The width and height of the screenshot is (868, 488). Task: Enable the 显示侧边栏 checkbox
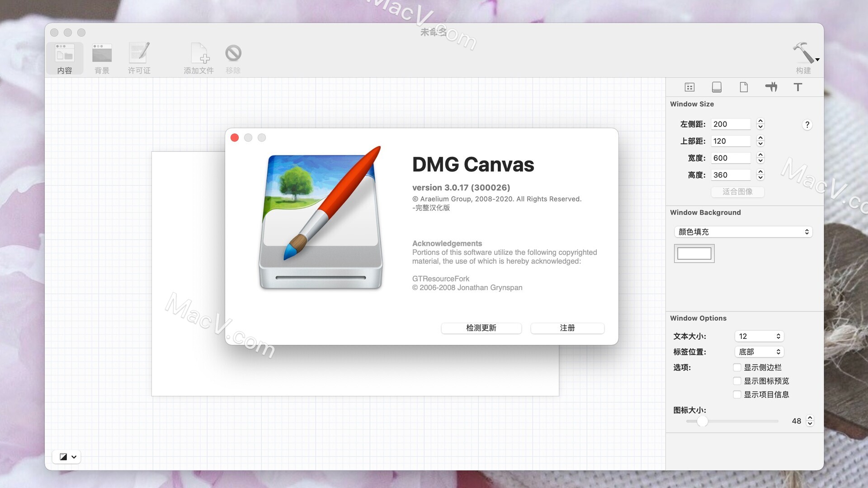(737, 367)
